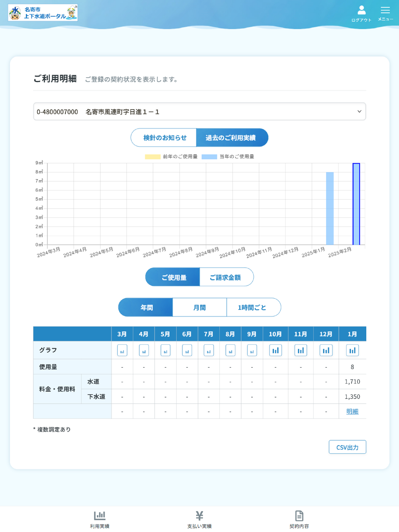This screenshot has width=399, height=532.
Task: Click the 複数調定あり note
Action: pyautogui.click(x=52, y=430)
